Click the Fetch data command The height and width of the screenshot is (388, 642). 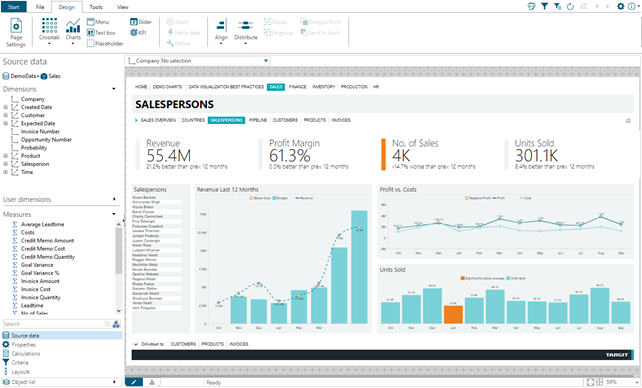pyautogui.click(x=183, y=33)
